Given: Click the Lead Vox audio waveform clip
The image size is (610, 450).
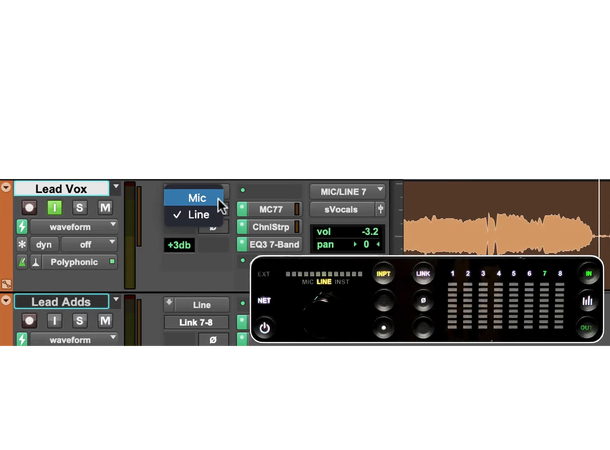Looking at the screenshot, I should point(499,235).
